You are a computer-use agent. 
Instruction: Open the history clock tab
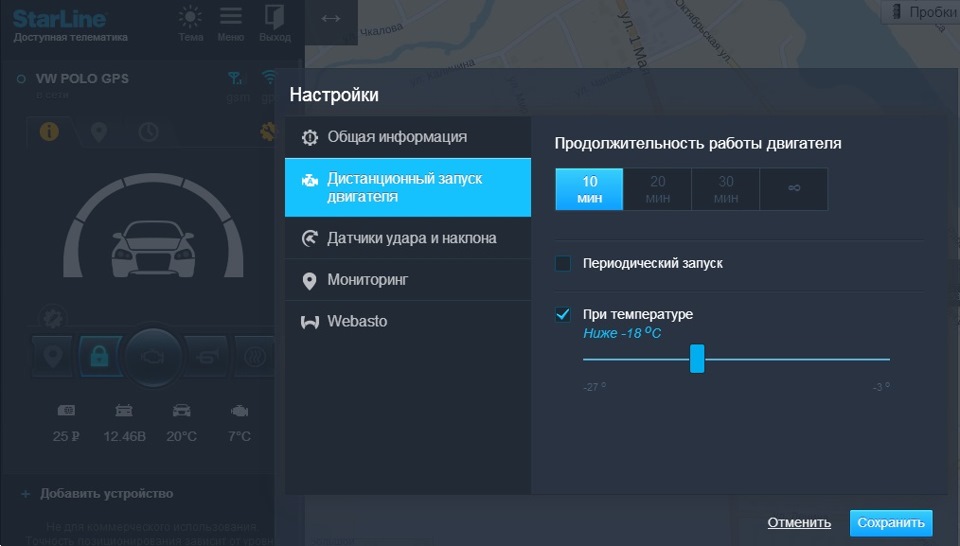click(148, 132)
